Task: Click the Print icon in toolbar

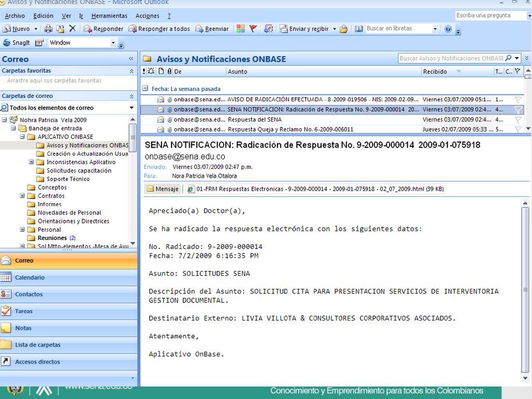Action: pos(48,29)
